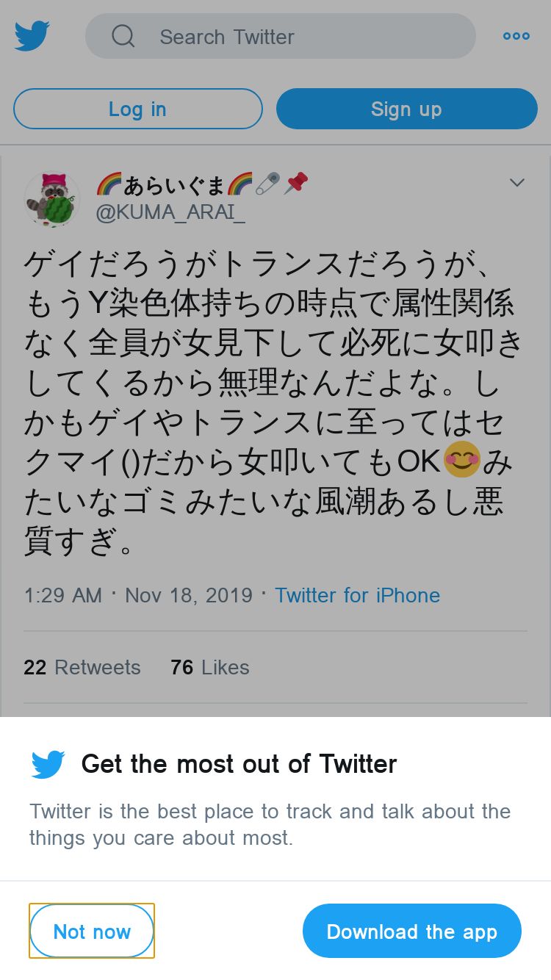Open the raccoon profile avatar
551x980 pixels.
(52, 200)
